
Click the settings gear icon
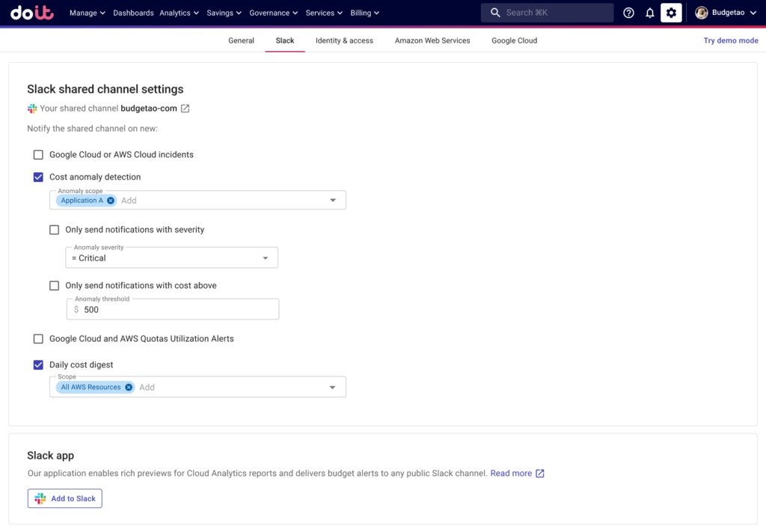(x=671, y=13)
